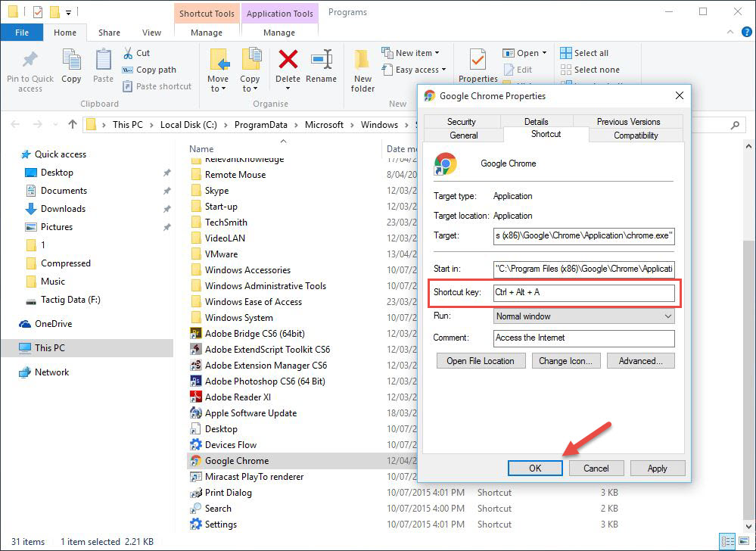Click Select all in the ribbon
The width and height of the screenshot is (756, 551).
pos(584,53)
